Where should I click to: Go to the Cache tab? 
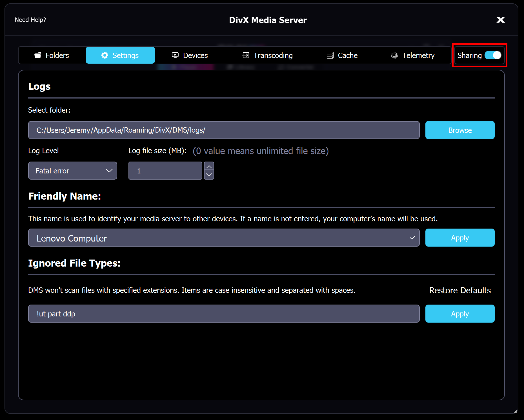coord(342,55)
